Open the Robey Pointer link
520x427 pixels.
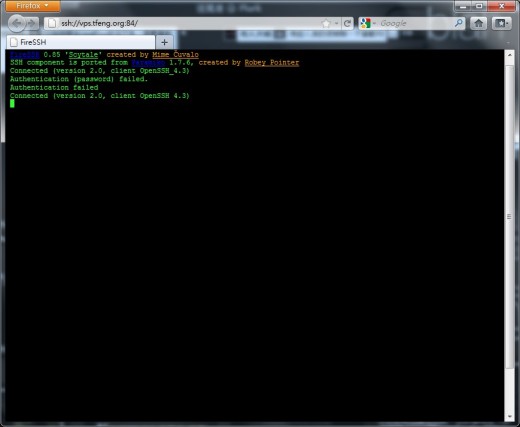point(272,63)
